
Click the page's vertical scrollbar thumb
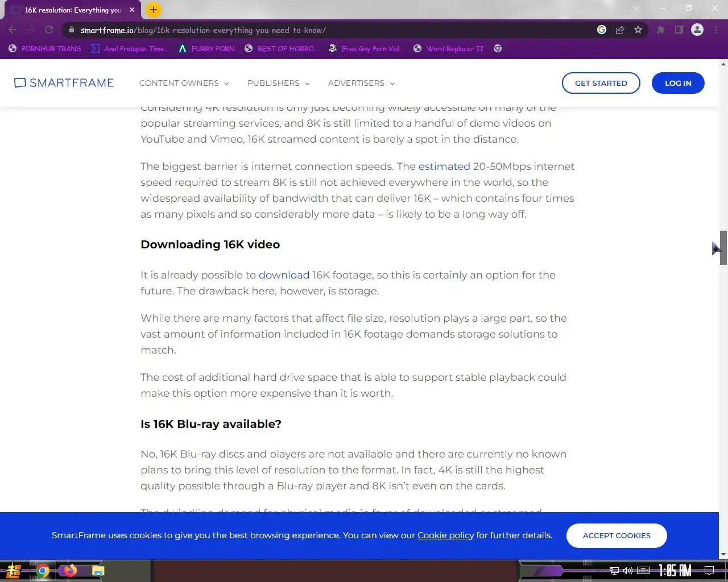pyautogui.click(x=723, y=248)
